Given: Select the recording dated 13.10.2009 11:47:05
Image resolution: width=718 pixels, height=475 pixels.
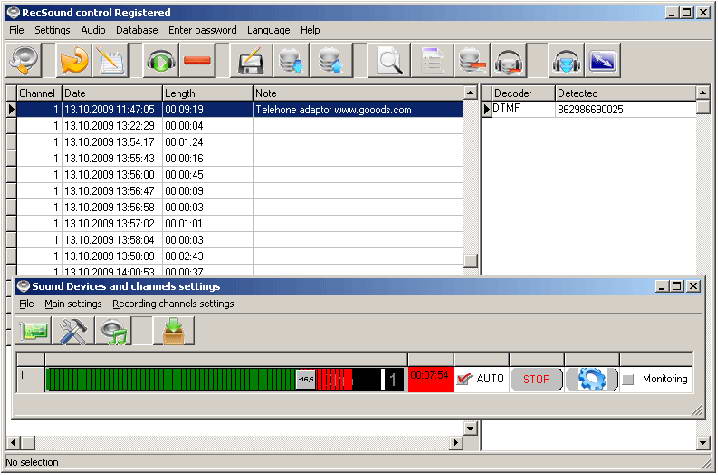Looking at the screenshot, I should 240,109.
